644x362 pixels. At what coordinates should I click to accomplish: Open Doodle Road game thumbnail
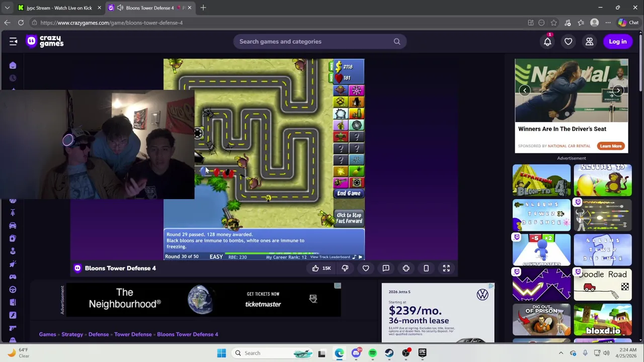[x=603, y=285]
